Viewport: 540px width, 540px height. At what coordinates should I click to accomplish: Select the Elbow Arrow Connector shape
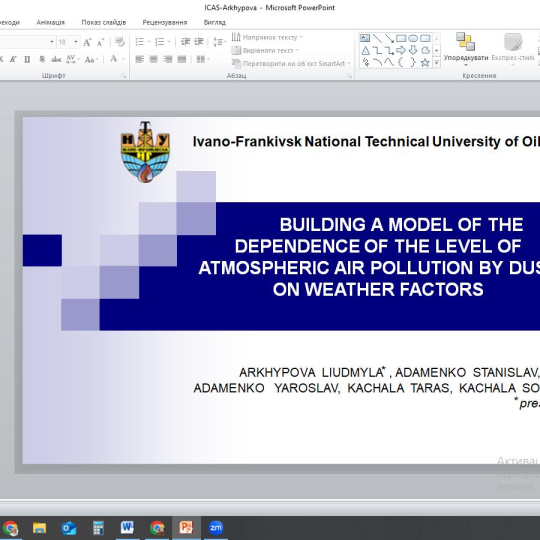click(x=389, y=51)
